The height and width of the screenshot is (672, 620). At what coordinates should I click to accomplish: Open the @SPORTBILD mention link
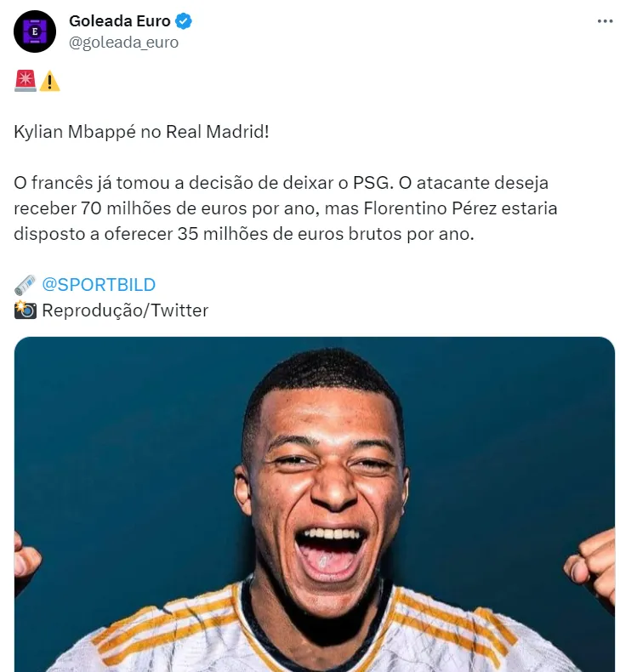click(x=99, y=285)
